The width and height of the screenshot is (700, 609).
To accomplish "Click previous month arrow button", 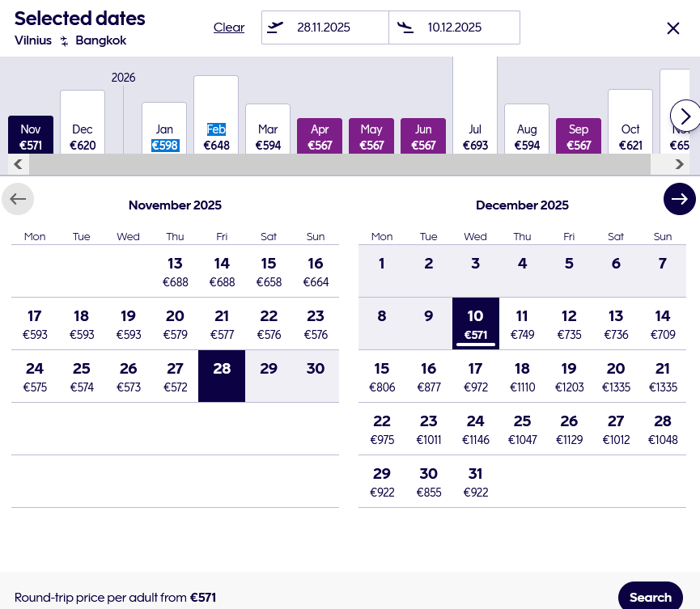I will (18, 199).
